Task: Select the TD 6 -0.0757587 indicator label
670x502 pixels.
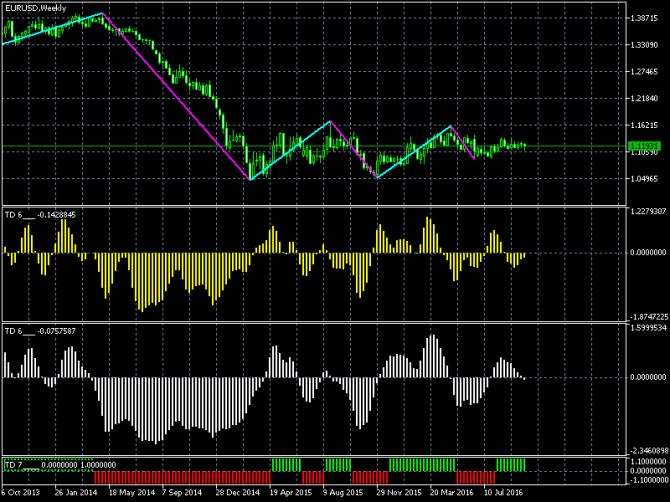Action: point(40,331)
